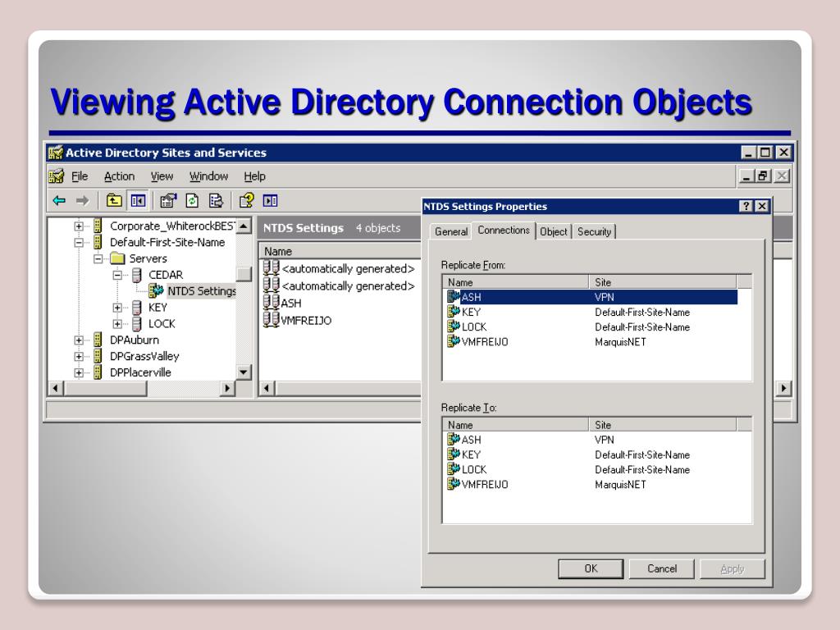Click details pane scrollbar left arrow
Screen dimensions: 840x630
pos(267,388)
